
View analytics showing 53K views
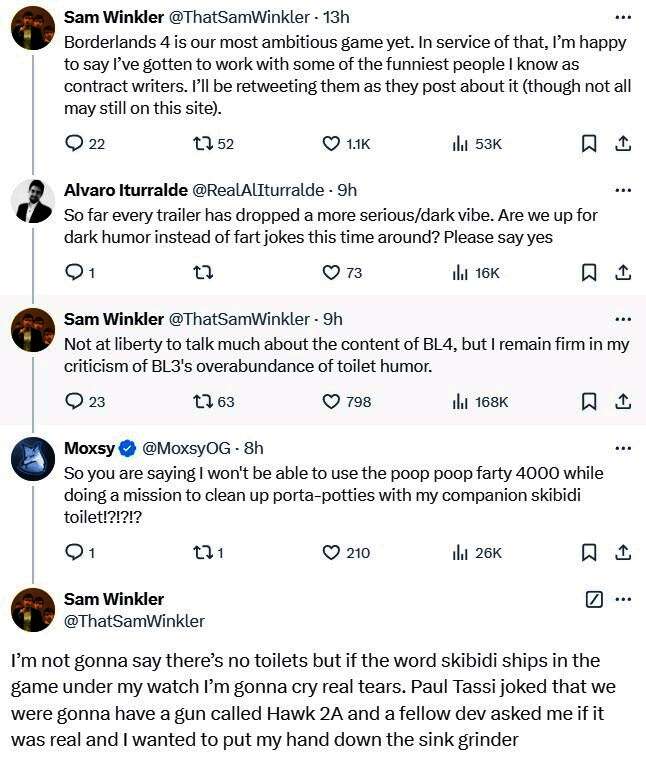point(461,144)
